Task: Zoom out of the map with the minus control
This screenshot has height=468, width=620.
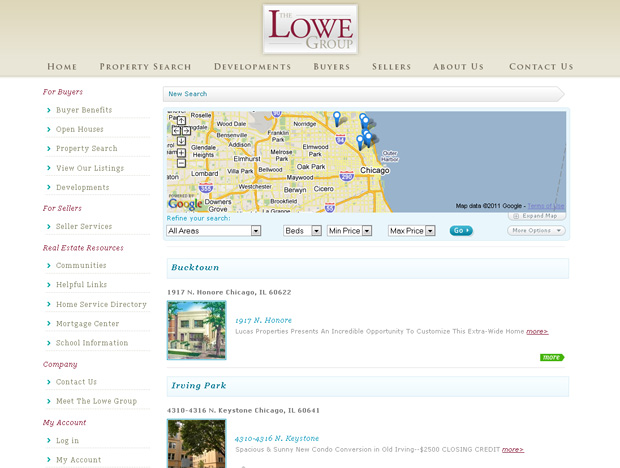Action: coord(181,163)
